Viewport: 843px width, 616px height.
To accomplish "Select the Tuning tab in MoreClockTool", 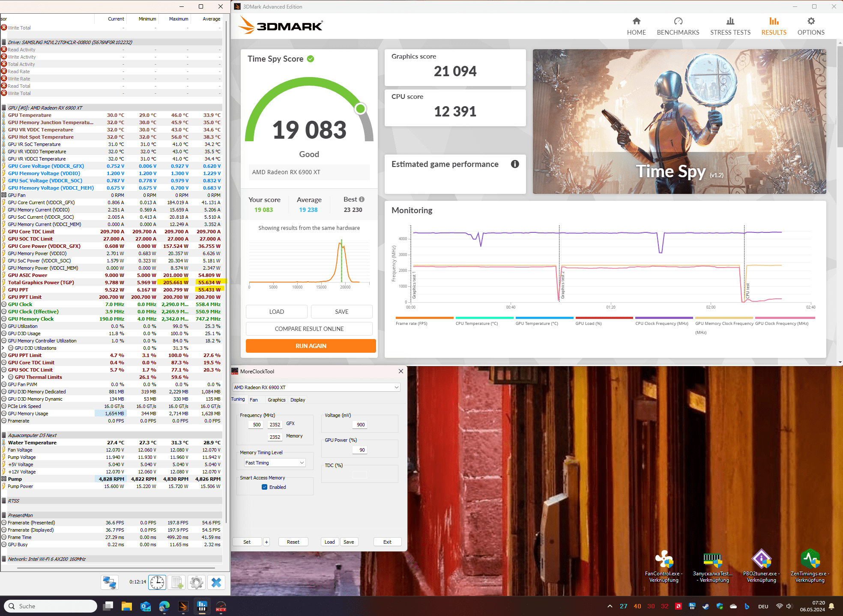I will tap(238, 399).
